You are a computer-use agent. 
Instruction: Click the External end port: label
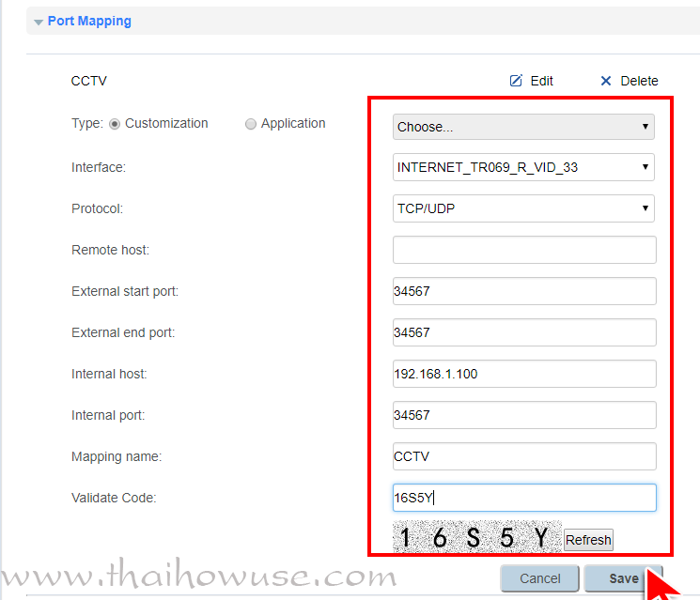pyautogui.click(x=123, y=332)
